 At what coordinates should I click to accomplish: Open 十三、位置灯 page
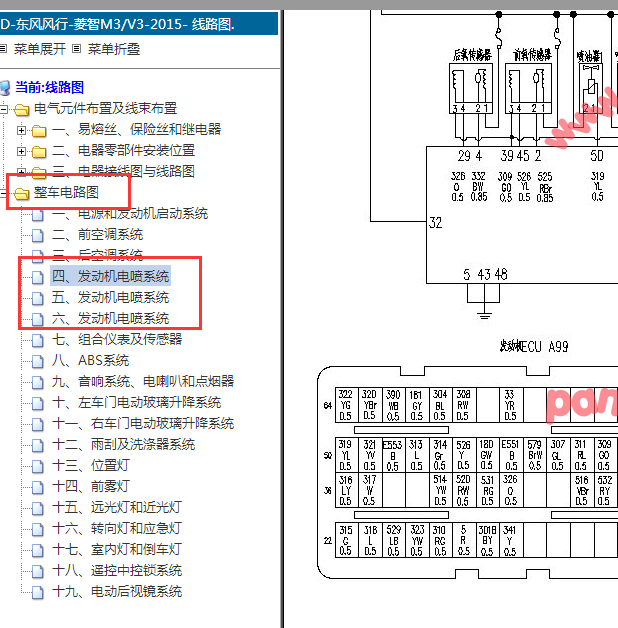pos(91,465)
